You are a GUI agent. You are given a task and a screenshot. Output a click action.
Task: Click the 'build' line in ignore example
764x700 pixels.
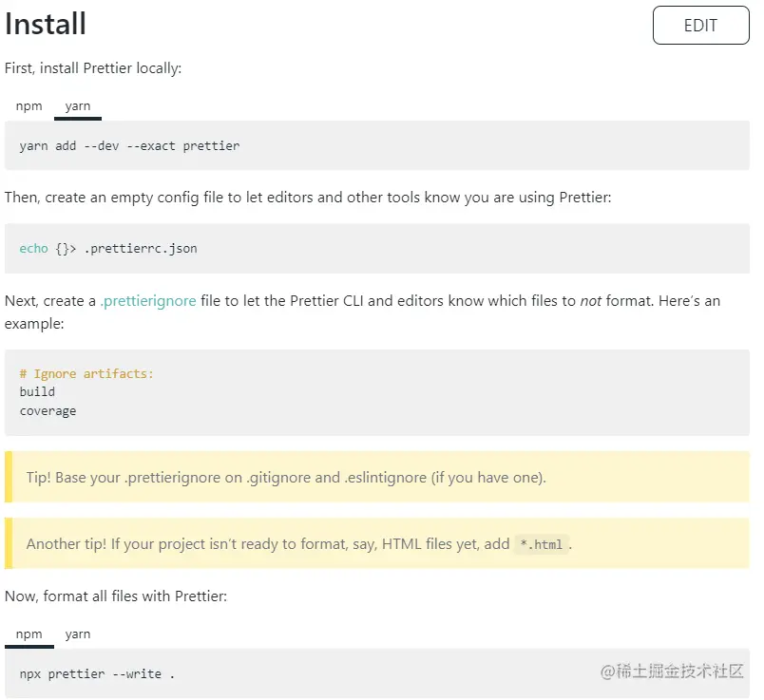(37, 391)
